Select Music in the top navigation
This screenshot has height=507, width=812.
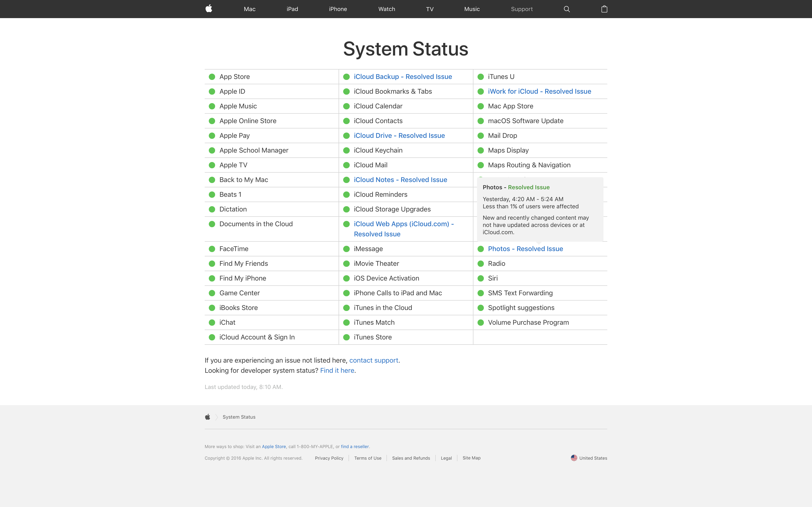click(x=472, y=9)
